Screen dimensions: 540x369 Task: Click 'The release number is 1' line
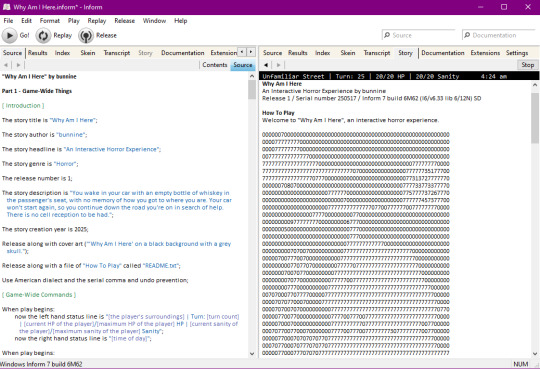37,178
